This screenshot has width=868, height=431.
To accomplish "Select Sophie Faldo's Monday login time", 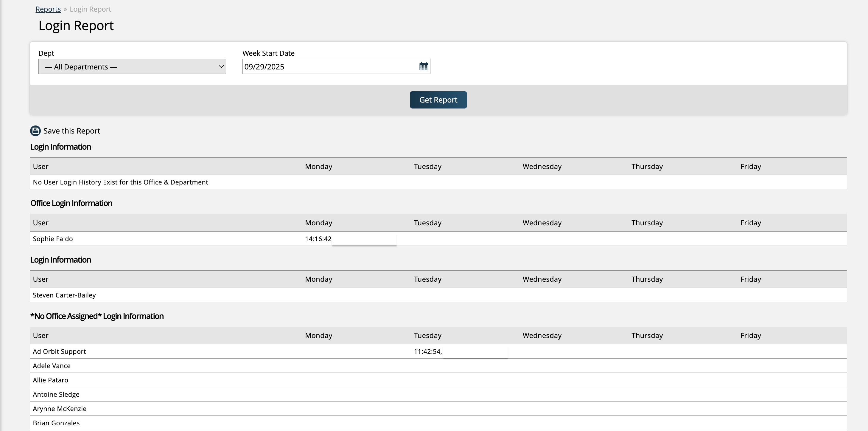I will point(318,239).
